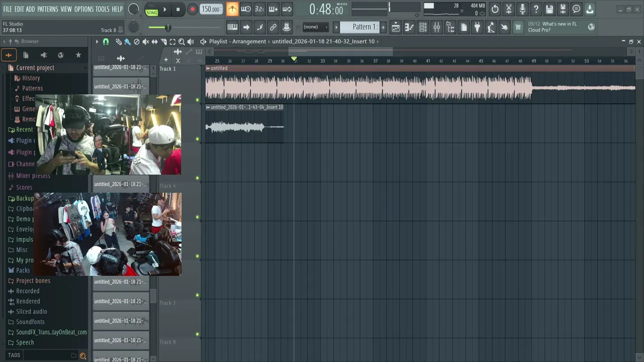644x362 pixels.
Task: Choose the Select tool in the Playlist toolbar
Action: point(173,42)
